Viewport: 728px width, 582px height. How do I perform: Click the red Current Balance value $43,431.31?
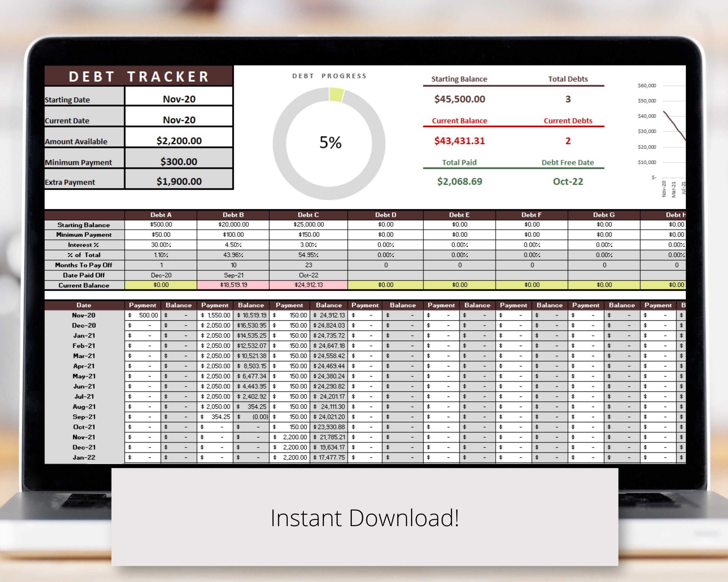[x=459, y=141]
